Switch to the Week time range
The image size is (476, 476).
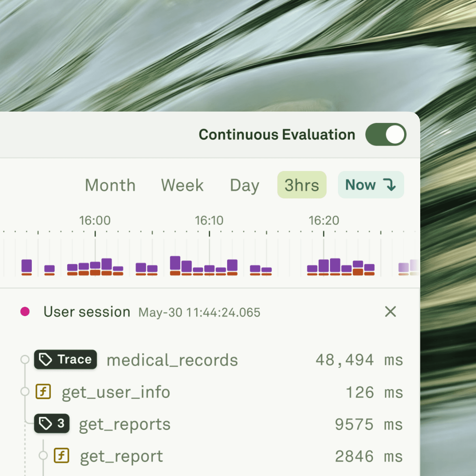pyautogui.click(x=182, y=185)
